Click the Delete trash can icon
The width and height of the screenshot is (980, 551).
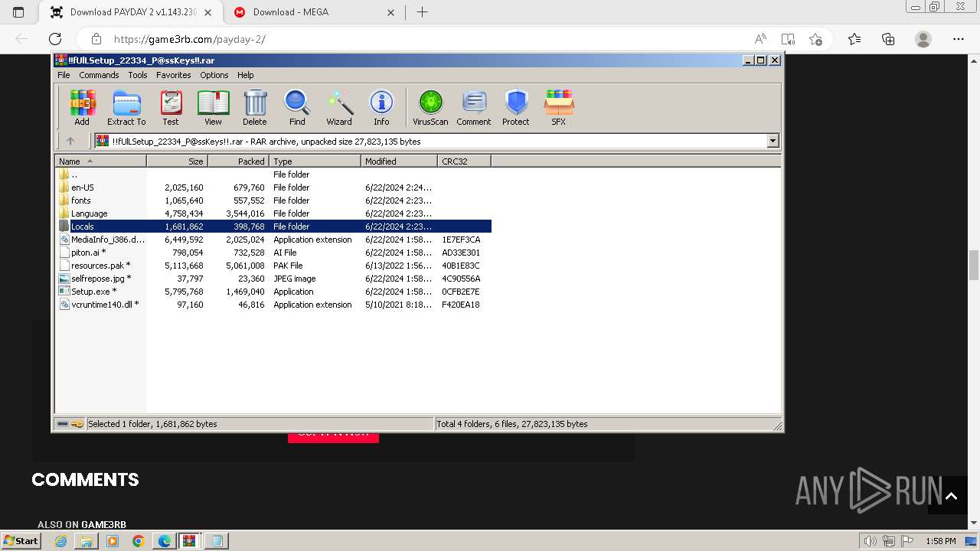tap(255, 108)
